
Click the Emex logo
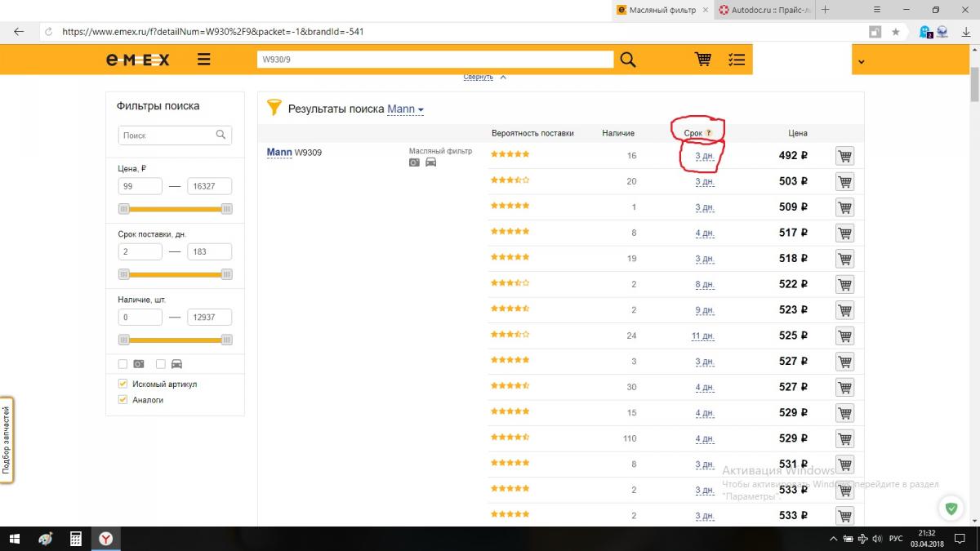click(138, 60)
